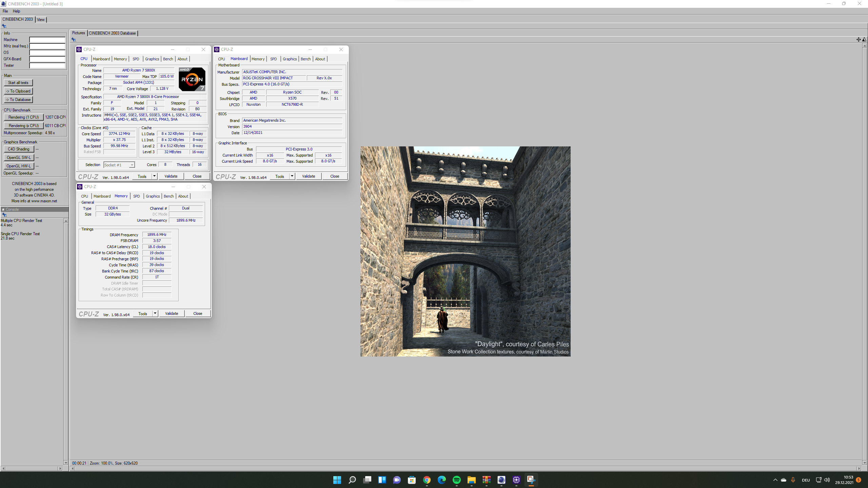Switch to the View tab
This screenshot has height=488, width=868.
click(x=41, y=20)
